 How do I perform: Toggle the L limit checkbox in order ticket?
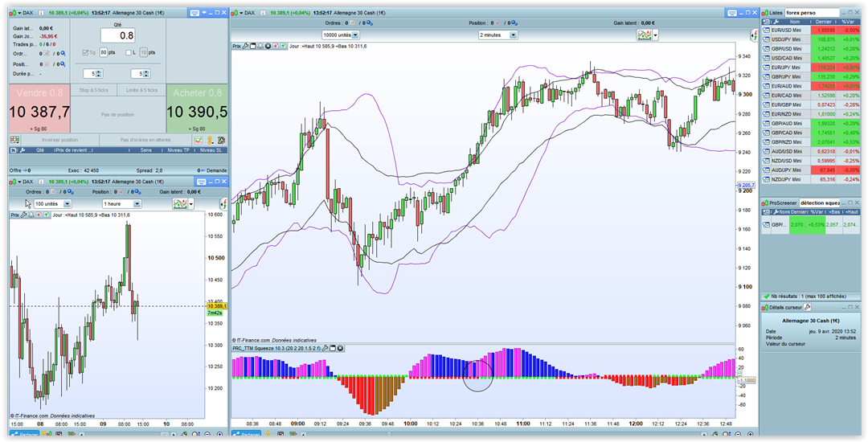129,52
